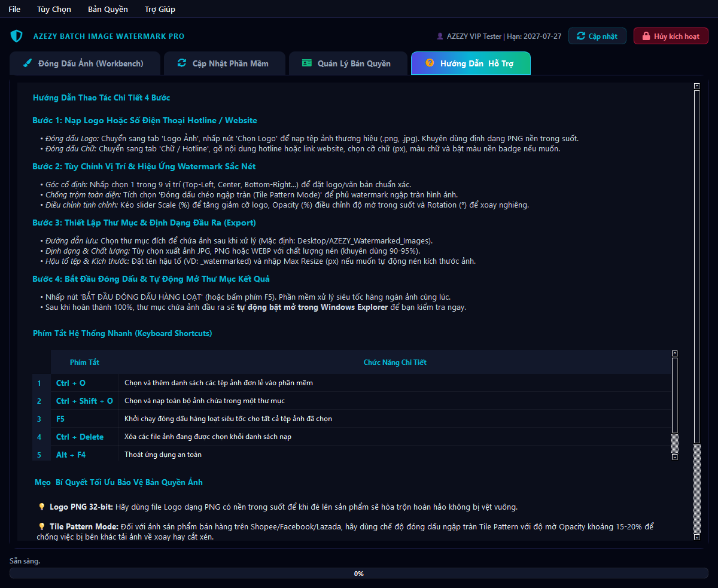Click the AZEZY VIP Tester expiry label

(504, 36)
